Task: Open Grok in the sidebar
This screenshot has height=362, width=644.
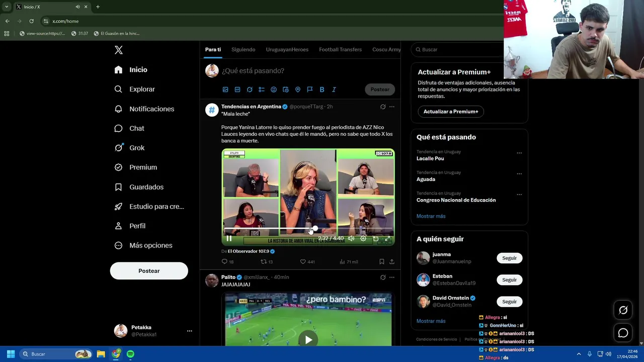Action: pos(129,148)
